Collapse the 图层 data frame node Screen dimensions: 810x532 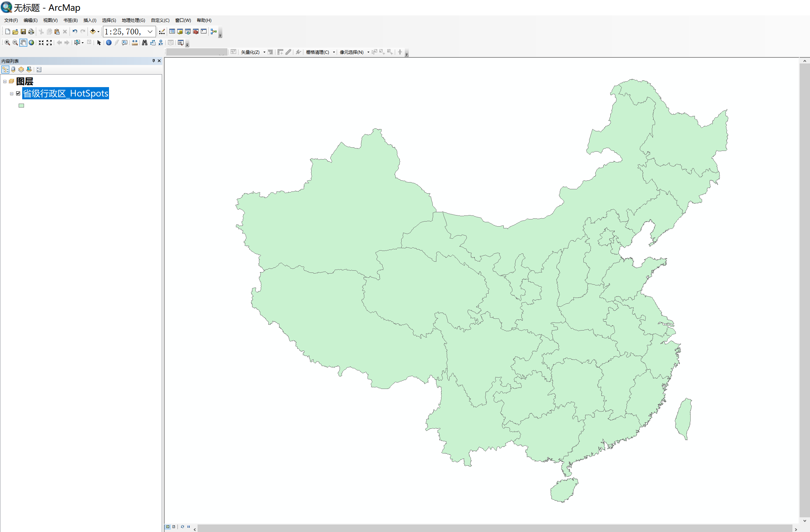pyautogui.click(x=5, y=81)
